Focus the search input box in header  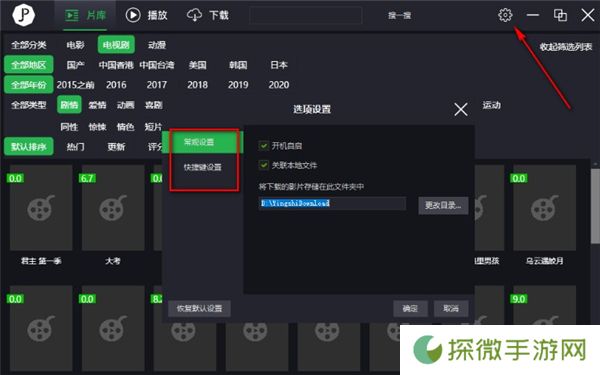click(305, 15)
